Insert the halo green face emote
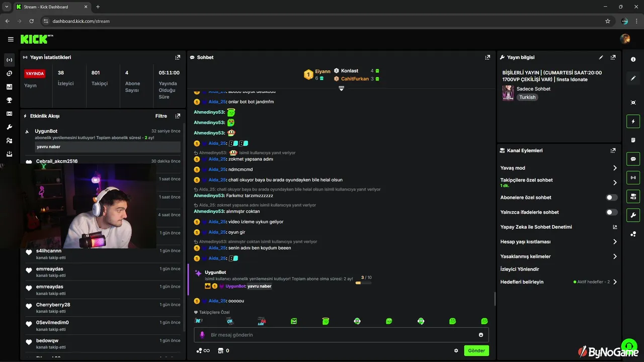 pyautogui.click(x=326, y=321)
